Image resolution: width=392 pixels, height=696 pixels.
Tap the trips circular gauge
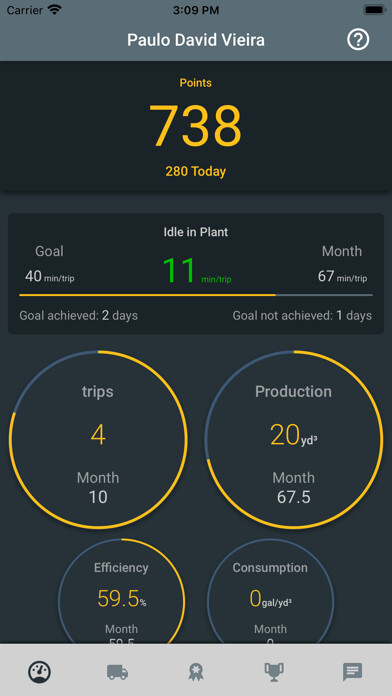coord(98,439)
